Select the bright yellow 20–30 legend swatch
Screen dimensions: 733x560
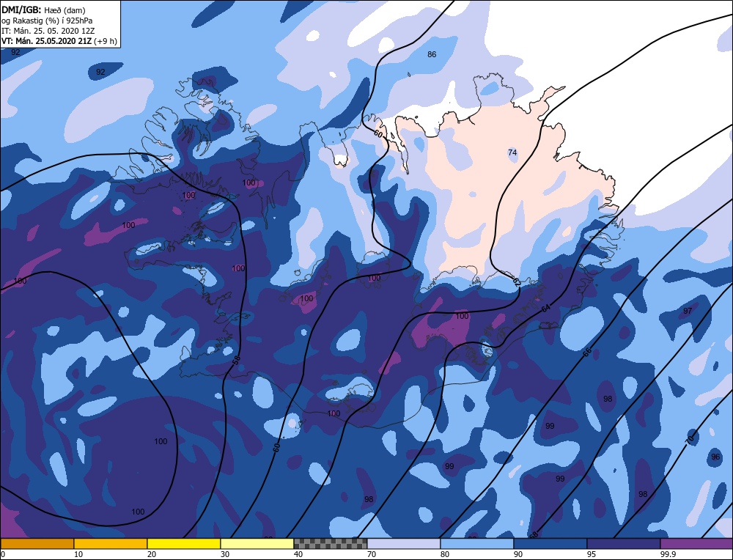click(x=184, y=543)
